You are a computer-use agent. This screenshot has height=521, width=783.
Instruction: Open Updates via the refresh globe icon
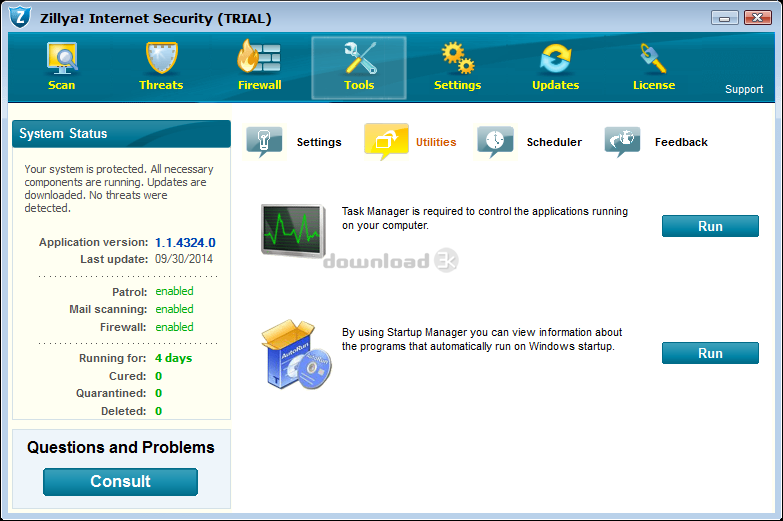coord(555,58)
